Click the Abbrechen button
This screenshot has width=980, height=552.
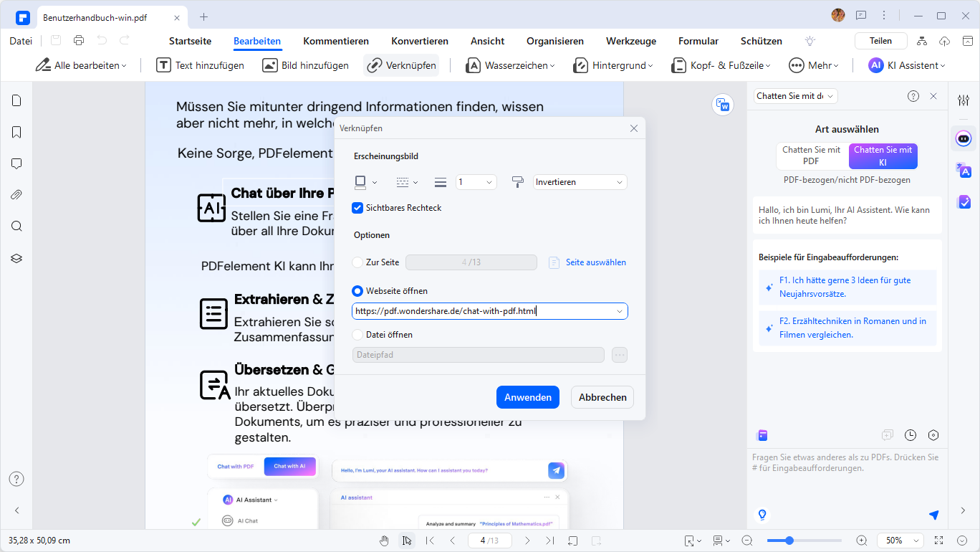[602, 397]
